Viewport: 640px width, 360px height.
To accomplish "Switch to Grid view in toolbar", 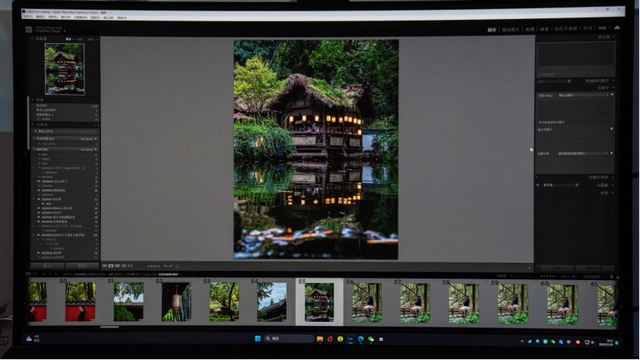I will (105, 266).
